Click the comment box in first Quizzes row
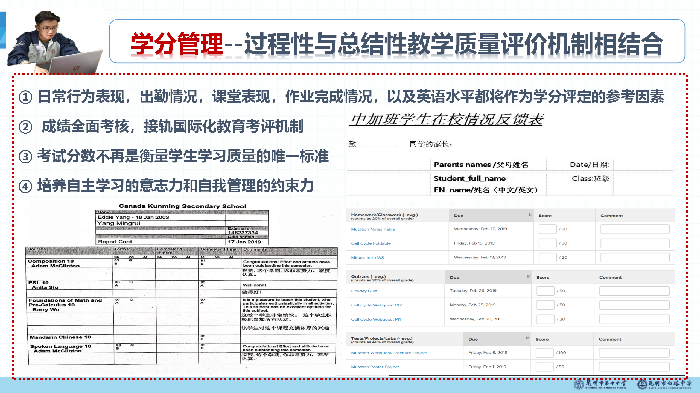 coord(634,291)
